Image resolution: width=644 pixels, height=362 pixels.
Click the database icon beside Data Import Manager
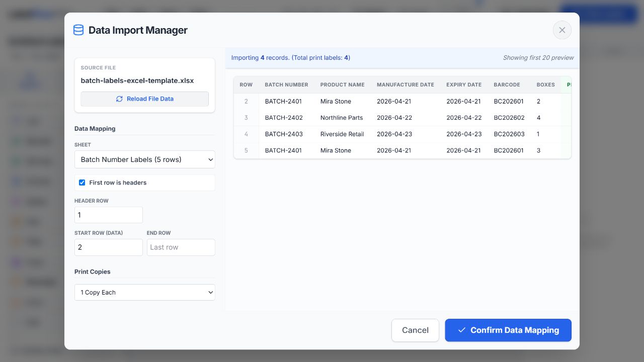coord(78,30)
